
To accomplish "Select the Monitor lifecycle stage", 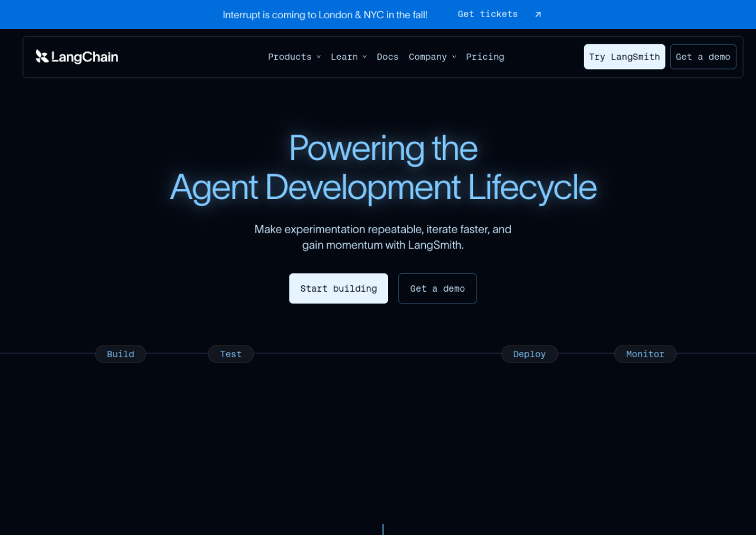I will pos(645,354).
